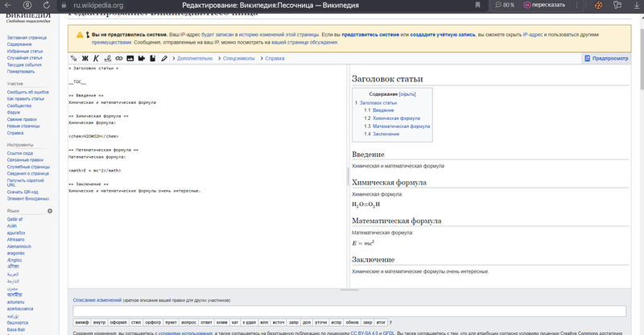
Task: Click представьтесь системе link
Action: 370,35
